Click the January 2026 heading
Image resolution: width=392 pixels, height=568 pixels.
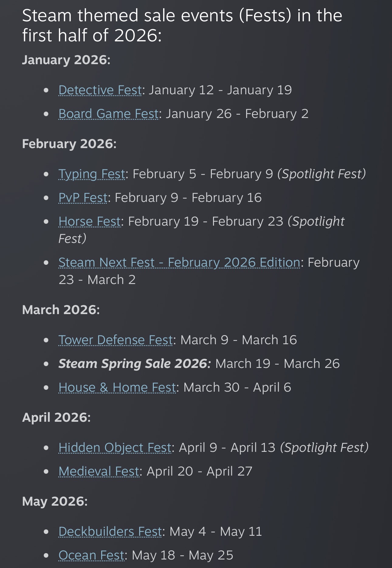(x=66, y=60)
